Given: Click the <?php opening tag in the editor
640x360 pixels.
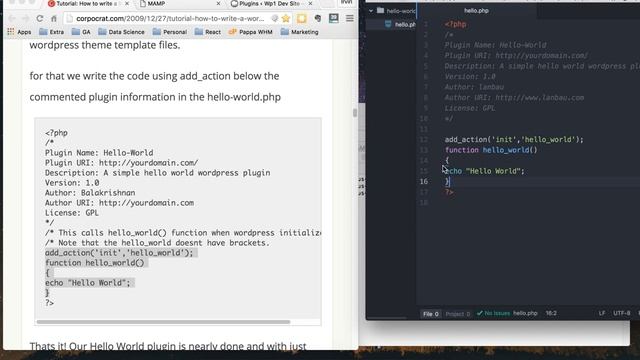Looking at the screenshot, I should coord(456,24).
